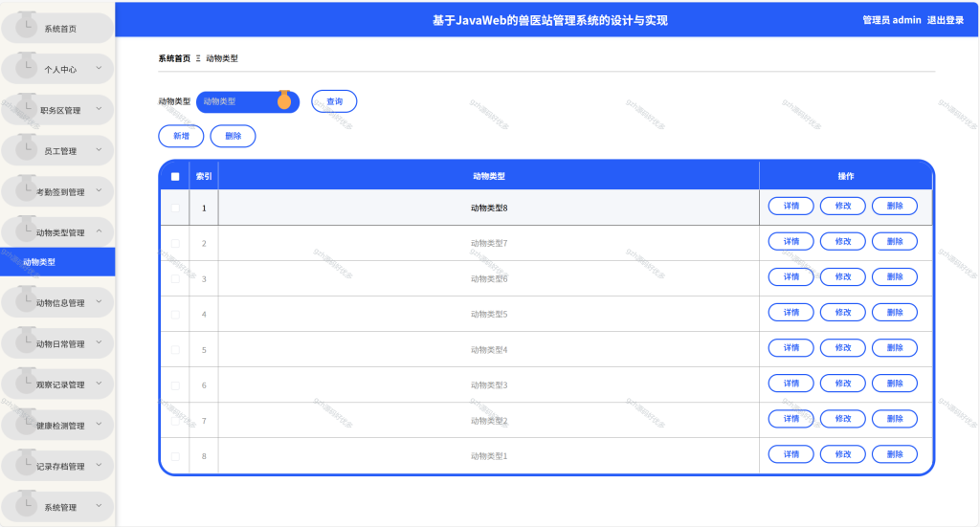Image resolution: width=980 pixels, height=527 pixels.
Task: Click 删除 for 动物类型3
Action: tap(895, 384)
